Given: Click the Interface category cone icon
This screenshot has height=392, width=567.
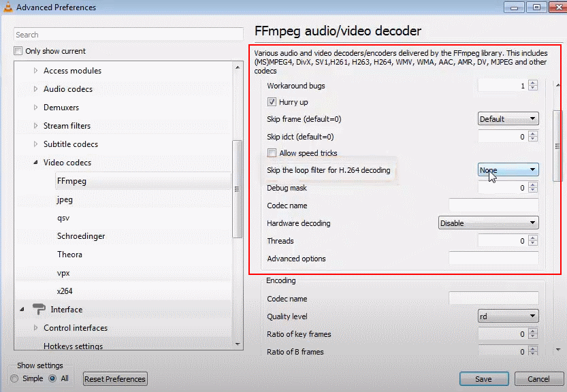Looking at the screenshot, I should coord(39,310).
